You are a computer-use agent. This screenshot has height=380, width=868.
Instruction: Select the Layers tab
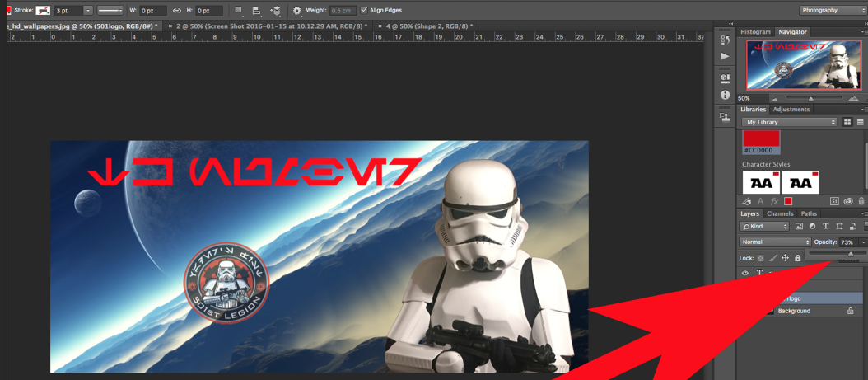coord(750,213)
